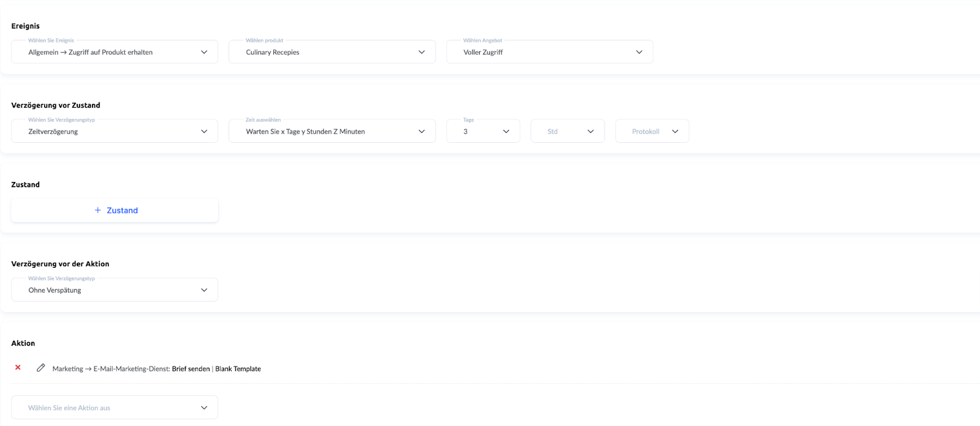Screen dimensions: 980x426
Task: Open the Std hours dropdown
Action: point(567,131)
